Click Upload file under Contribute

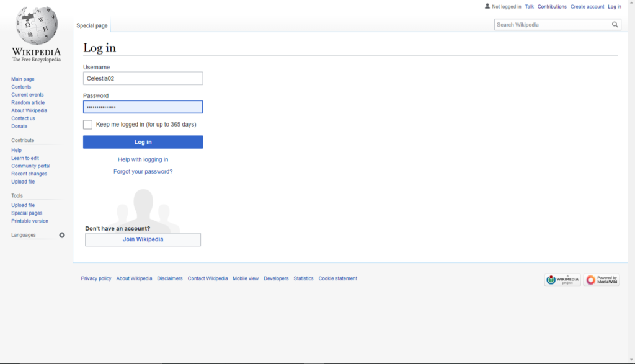coord(23,182)
